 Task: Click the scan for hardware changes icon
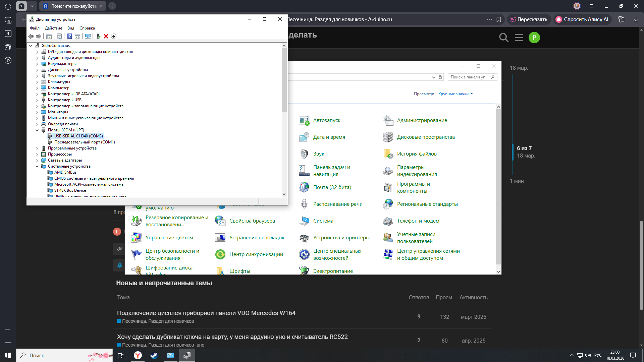(x=88, y=36)
